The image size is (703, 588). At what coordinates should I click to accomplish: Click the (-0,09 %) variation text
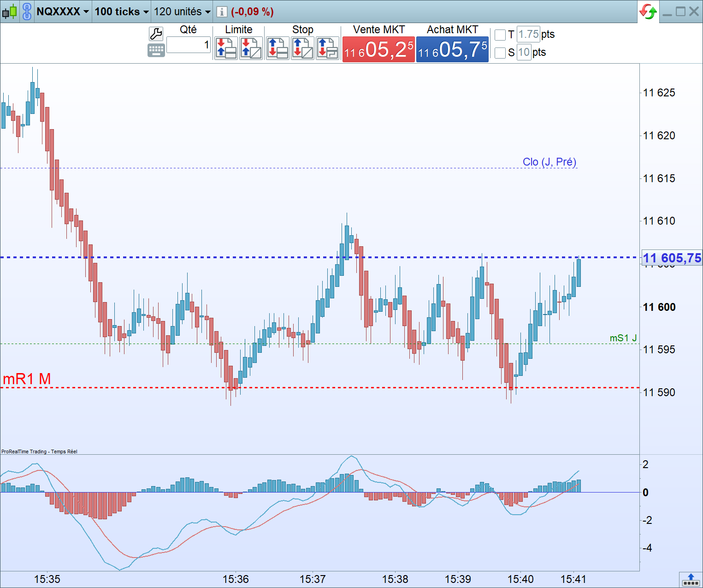pyautogui.click(x=252, y=12)
